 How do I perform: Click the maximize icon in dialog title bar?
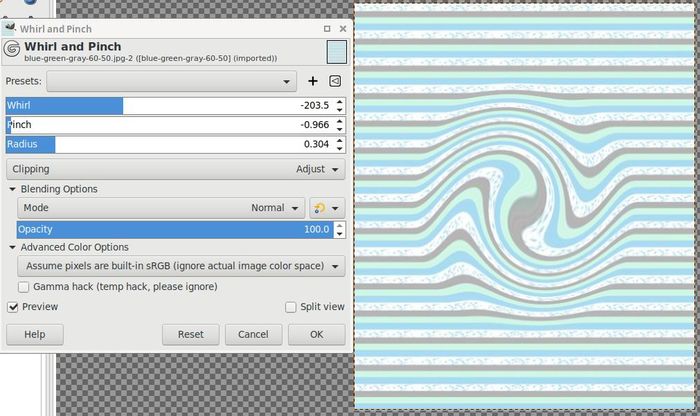tap(327, 30)
